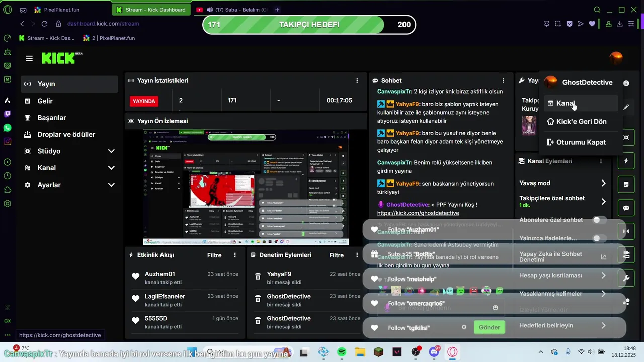This screenshot has height=362, width=644.
Task: Open Discord from the taskbar
Action: 434,352
